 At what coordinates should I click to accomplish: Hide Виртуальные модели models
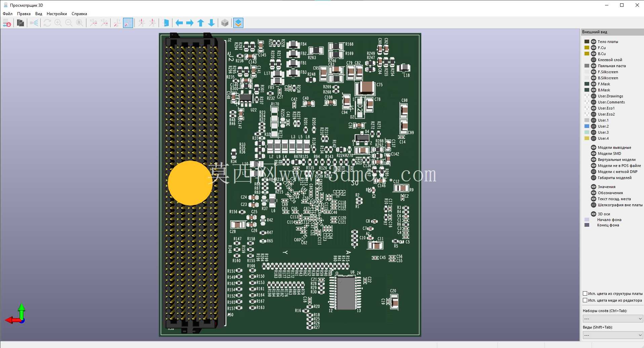594,160
